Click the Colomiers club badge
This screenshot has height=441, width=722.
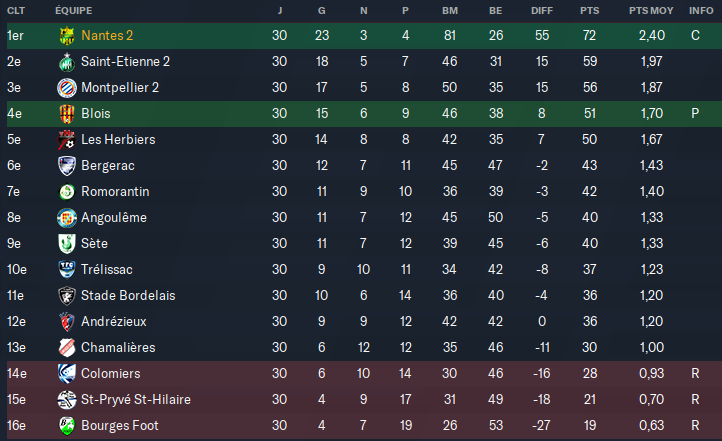[x=66, y=373]
